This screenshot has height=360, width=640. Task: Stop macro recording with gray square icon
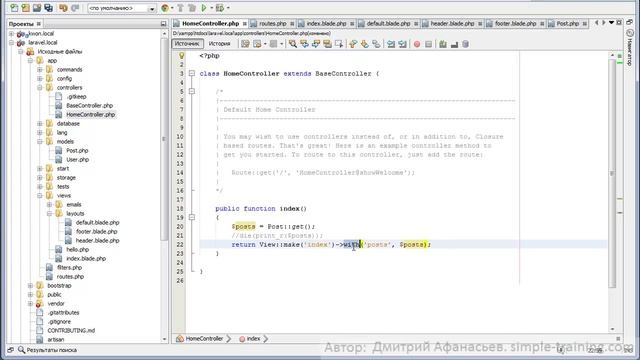pyautogui.click(x=428, y=44)
